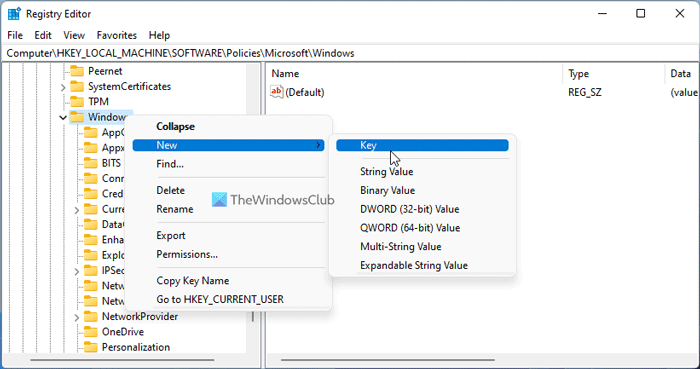Click the Data column header
The height and width of the screenshot is (369, 700).
tap(682, 74)
